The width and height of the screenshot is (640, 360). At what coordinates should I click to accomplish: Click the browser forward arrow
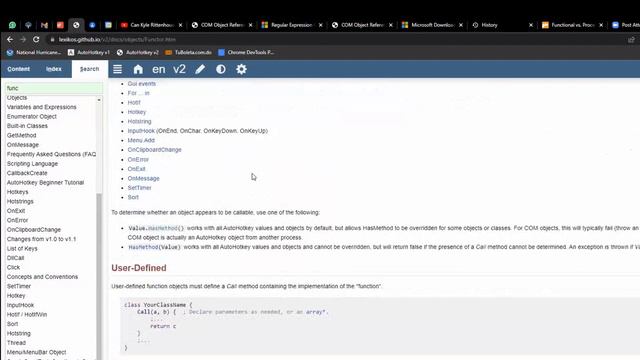(23, 39)
